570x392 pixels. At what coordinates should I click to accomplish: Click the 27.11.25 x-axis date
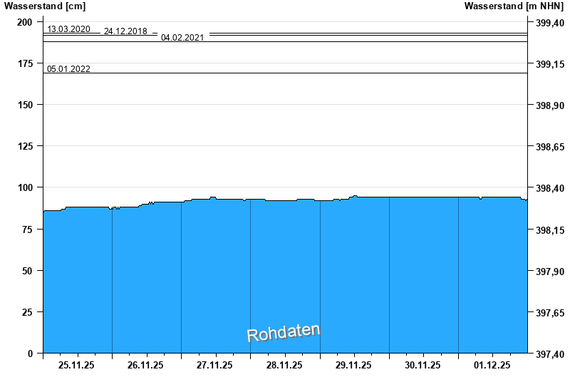(x=215, y=366)
